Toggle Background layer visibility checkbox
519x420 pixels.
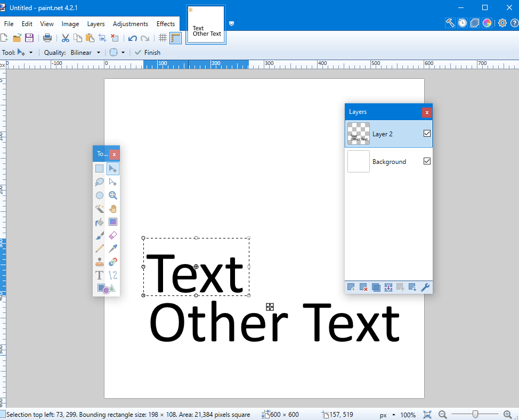(x=427, y=161)
